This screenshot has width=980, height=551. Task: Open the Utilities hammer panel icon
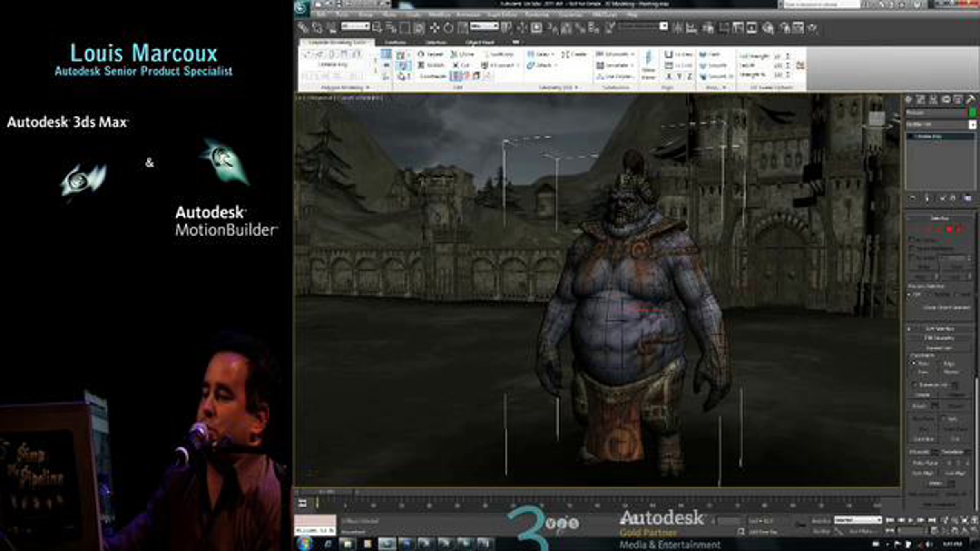(x=970, y=100)
